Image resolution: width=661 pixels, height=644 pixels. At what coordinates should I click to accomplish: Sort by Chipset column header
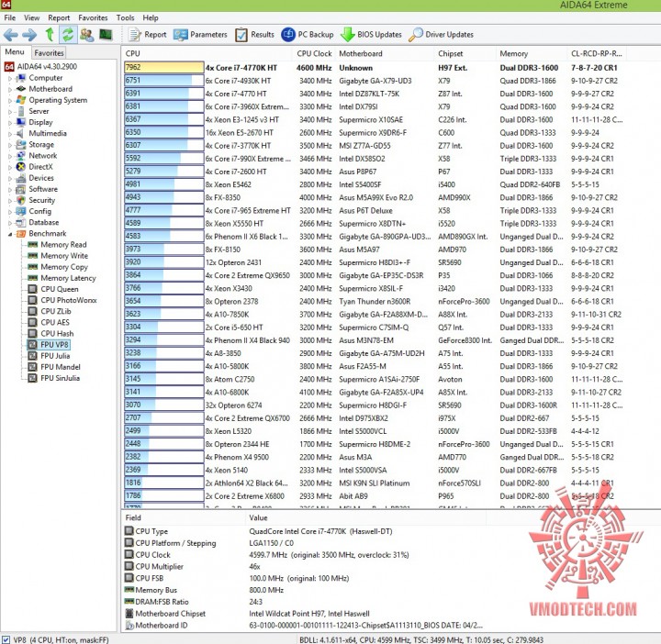tap(465, 53)
